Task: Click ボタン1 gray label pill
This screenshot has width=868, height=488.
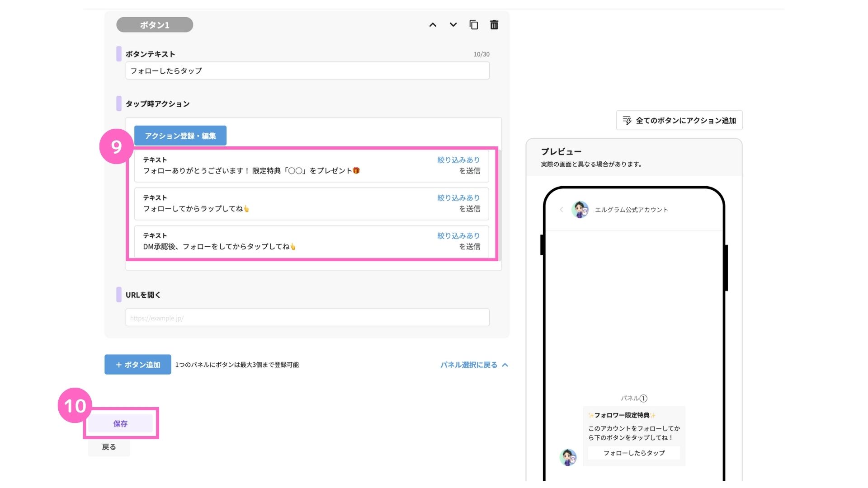Action: pyautogui.click(x=155, y=25)
